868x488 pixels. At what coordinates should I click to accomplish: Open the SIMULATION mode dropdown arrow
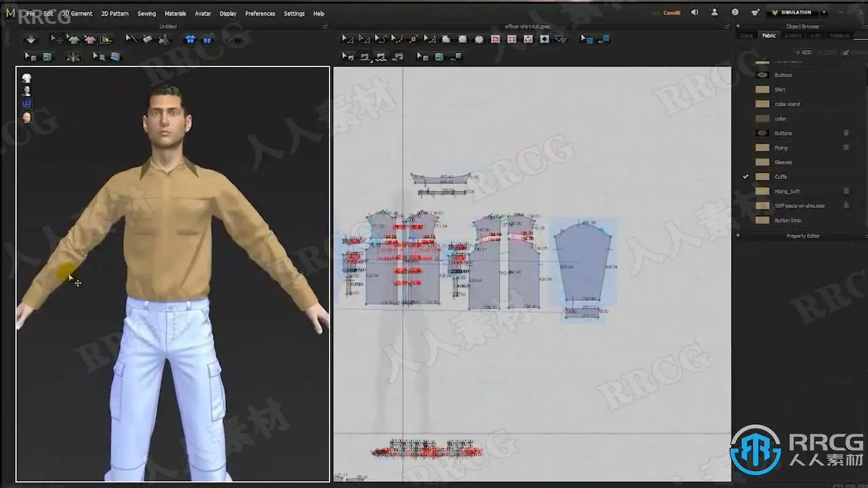pos(824,12)
